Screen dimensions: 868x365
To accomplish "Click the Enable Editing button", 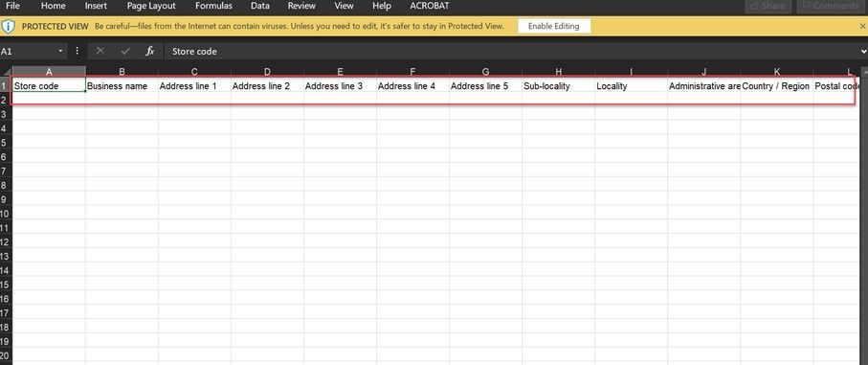I will click(553, 26).
